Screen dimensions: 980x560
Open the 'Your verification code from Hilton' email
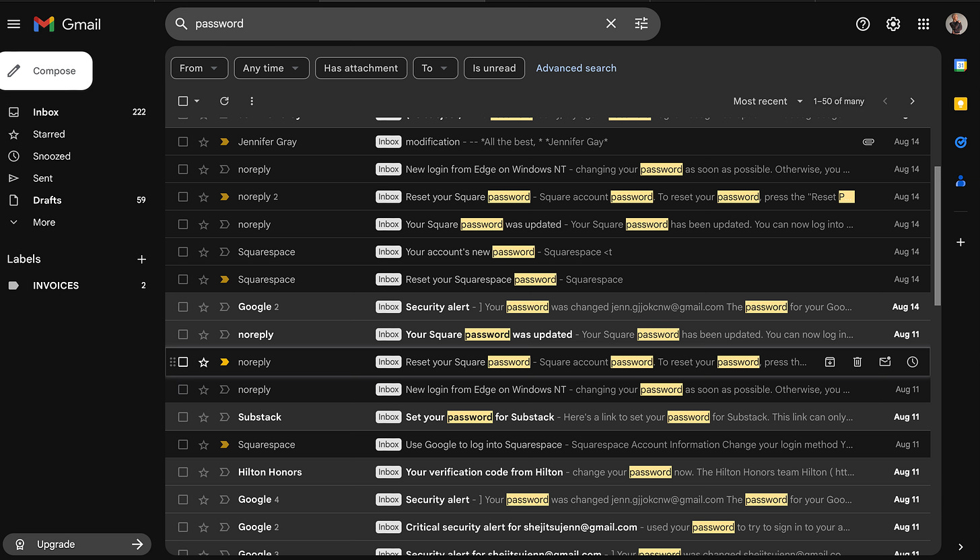coord(548,473)
